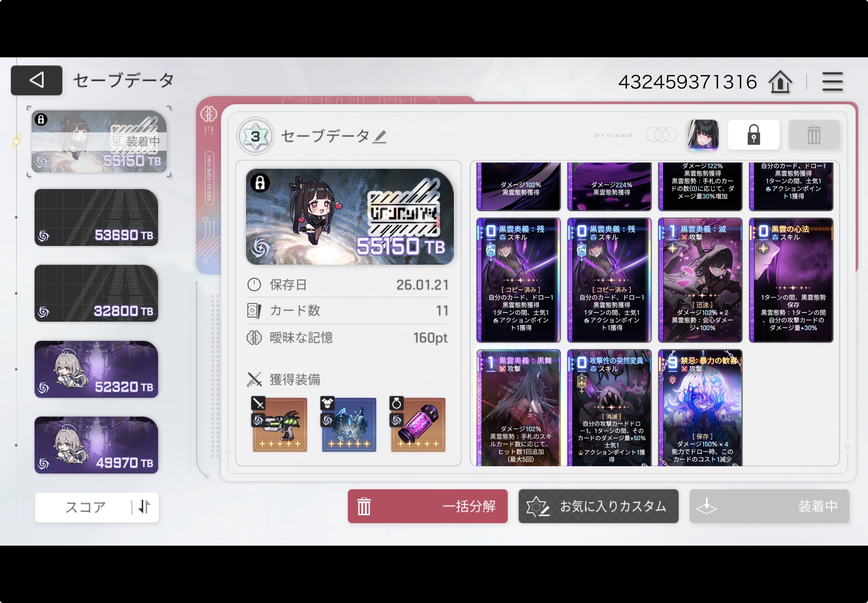
Task: Select the purple canister accessory equipment
Action: pos(418,425)
